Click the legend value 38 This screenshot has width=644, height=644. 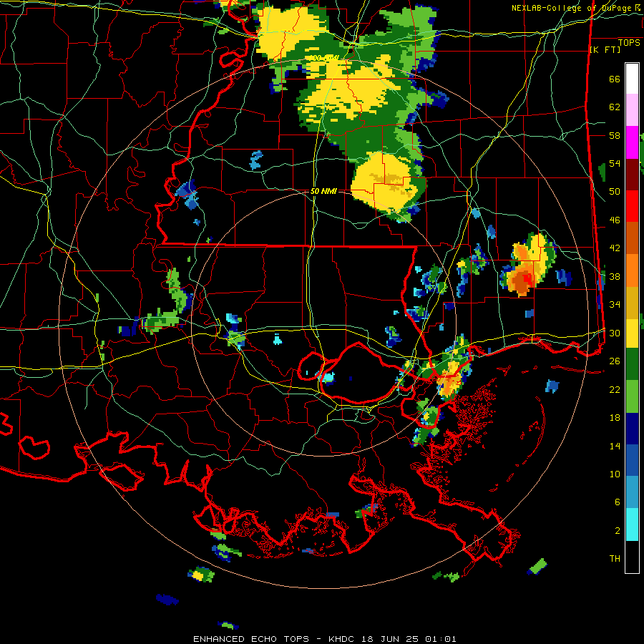(615, 276)
